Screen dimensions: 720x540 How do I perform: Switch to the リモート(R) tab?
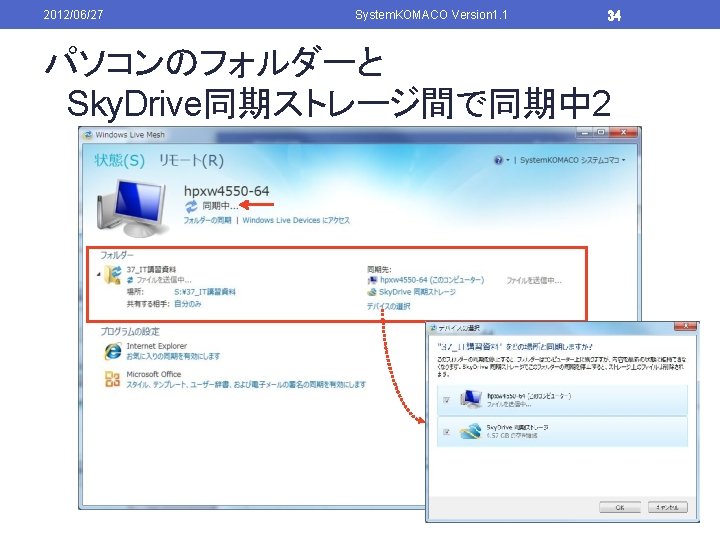(x=191, y=160)
